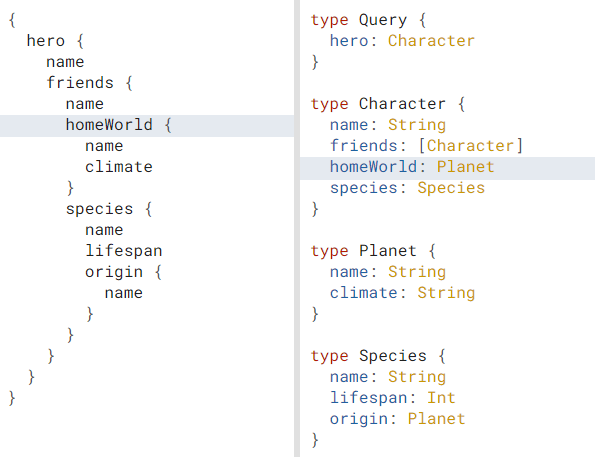Click the 'type Character {' definition line
Viewport: 595px width, 457px height.
click(388, 104)
